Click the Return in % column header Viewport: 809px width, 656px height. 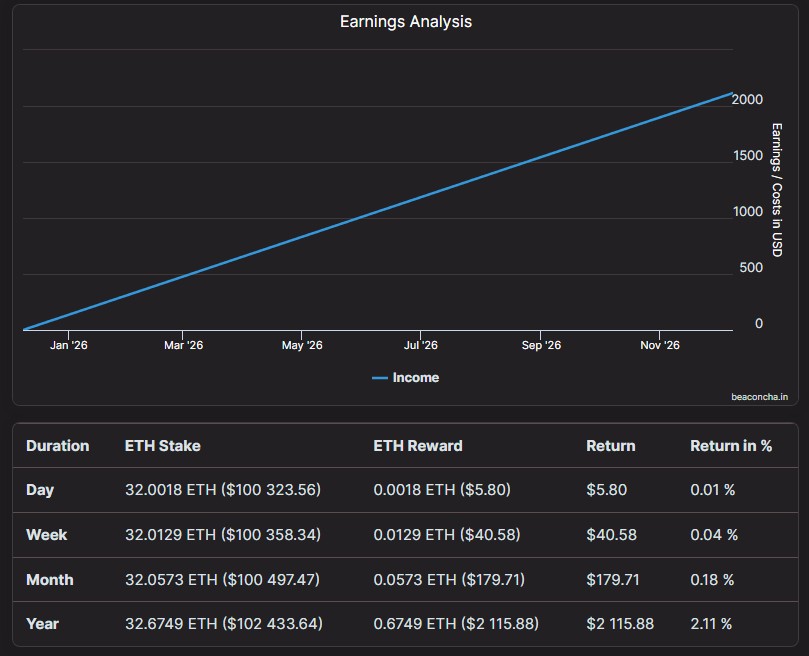click(730, 446)
